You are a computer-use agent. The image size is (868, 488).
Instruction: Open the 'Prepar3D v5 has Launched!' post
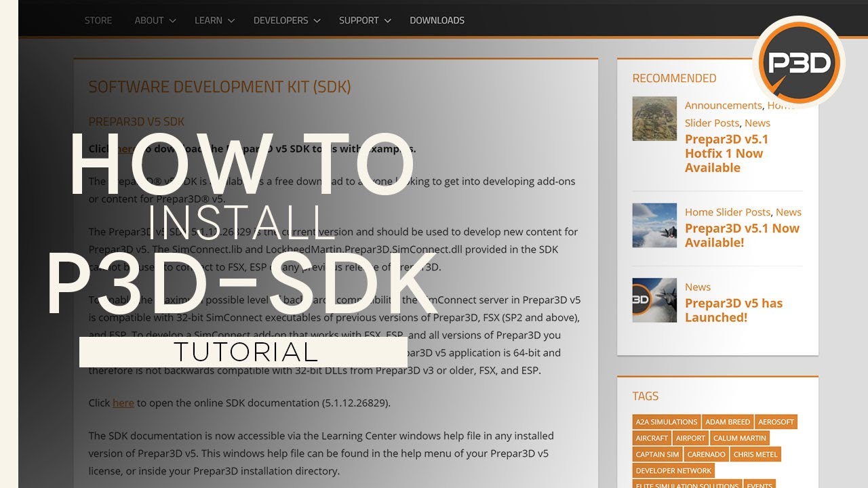tap(734, 310)
